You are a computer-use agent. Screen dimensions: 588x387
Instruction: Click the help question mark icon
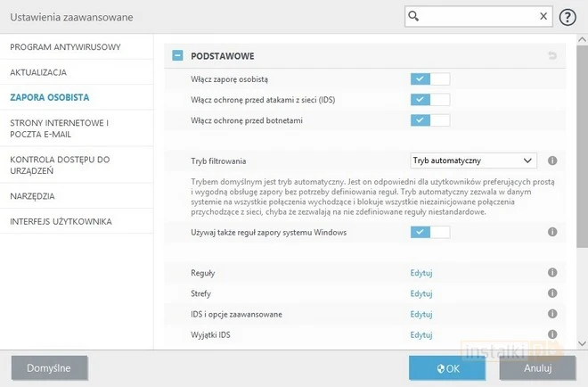tap(568, 17)
